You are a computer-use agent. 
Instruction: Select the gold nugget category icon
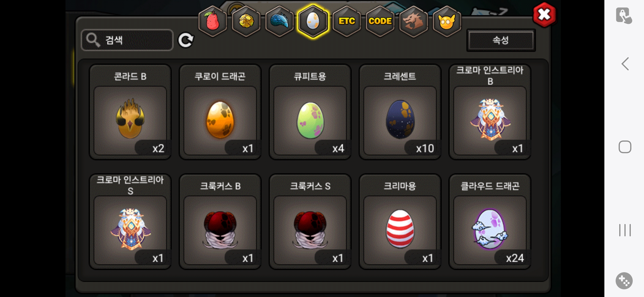click(246, 21)
